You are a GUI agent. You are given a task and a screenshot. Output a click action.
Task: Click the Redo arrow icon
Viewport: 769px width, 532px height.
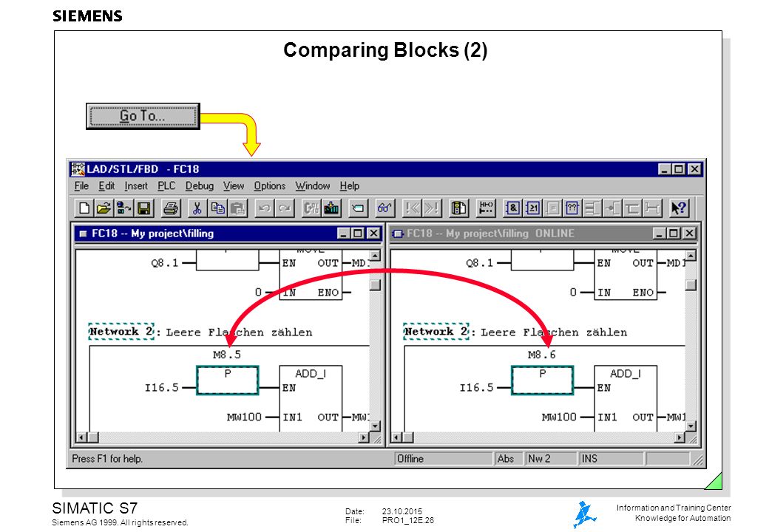[x=284, y=208]
